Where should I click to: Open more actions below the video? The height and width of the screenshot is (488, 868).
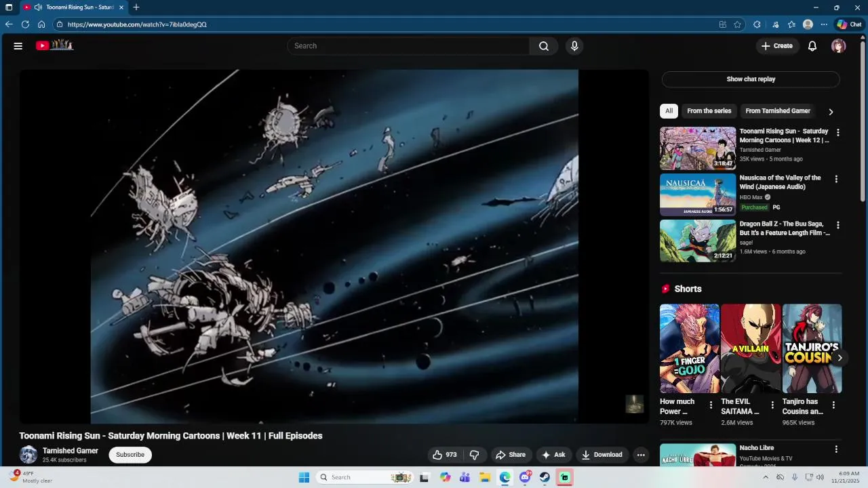641,455
